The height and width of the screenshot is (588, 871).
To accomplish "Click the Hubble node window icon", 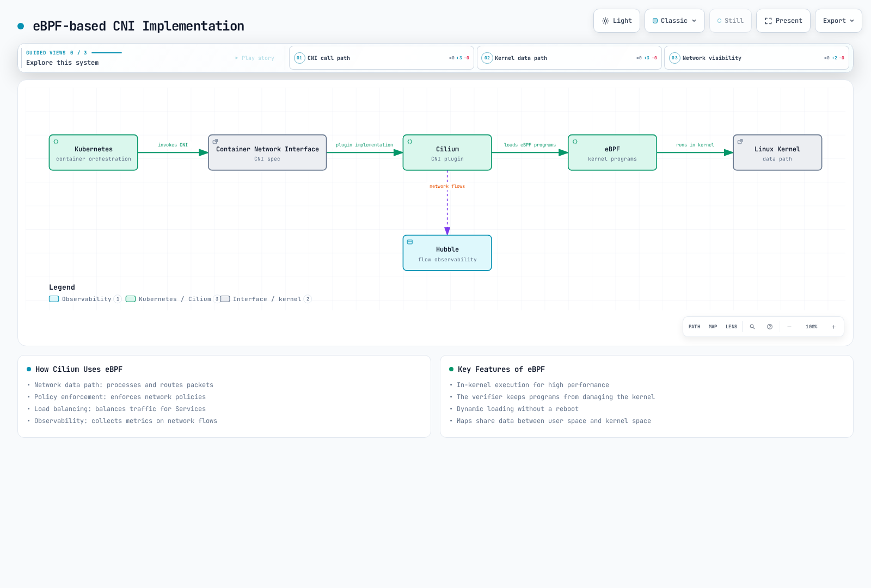I will [x=410, y=242].
